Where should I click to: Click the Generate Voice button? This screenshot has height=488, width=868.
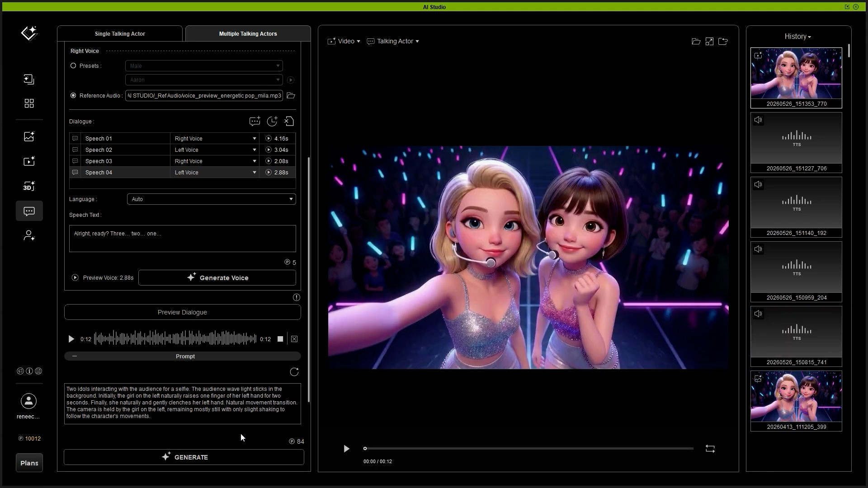pos(217,278)
